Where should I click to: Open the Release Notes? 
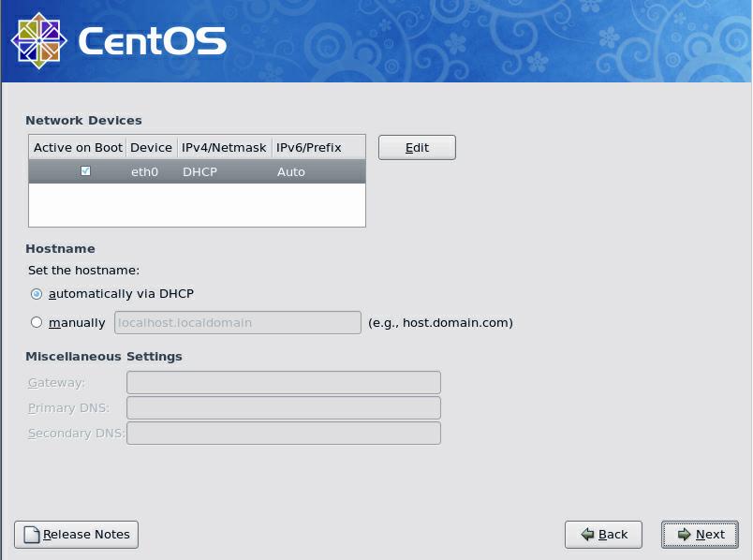click(x=75, y=535)
